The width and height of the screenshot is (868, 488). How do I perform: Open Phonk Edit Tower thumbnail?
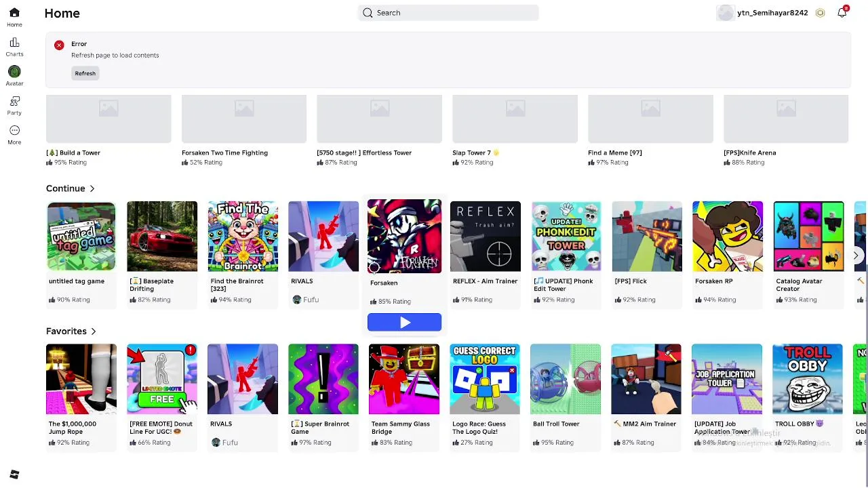pyautogui.click(x=566, y=237)
